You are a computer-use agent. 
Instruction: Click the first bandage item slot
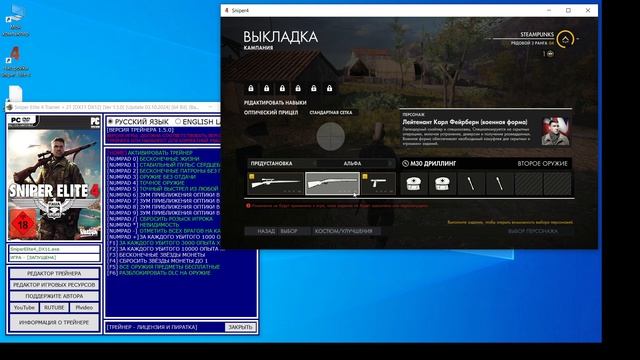[471, 184]
